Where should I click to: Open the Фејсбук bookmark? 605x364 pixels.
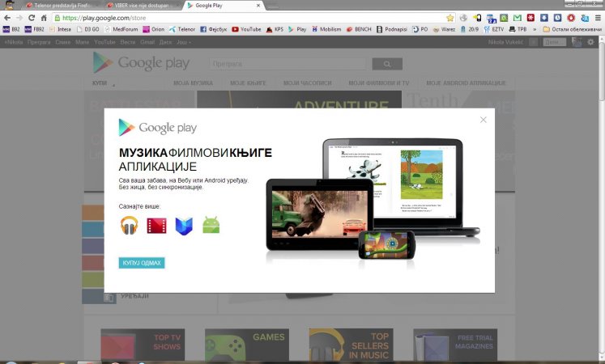(x=213, y=29)
